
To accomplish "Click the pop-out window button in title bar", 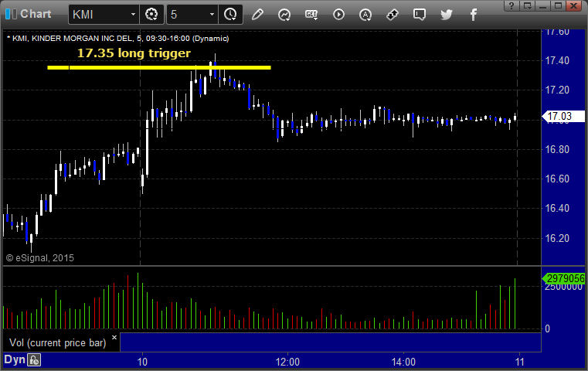I will click(527, 5).
